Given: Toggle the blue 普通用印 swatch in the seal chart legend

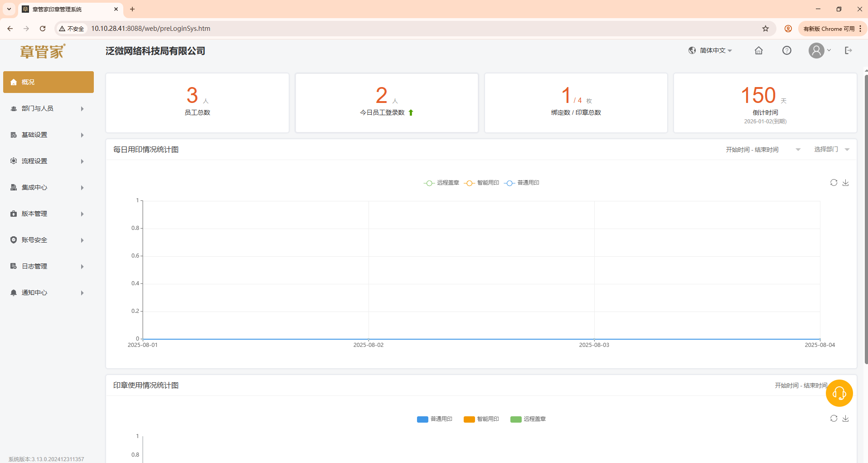Looking at the screenshot, I should coord(422,419).
